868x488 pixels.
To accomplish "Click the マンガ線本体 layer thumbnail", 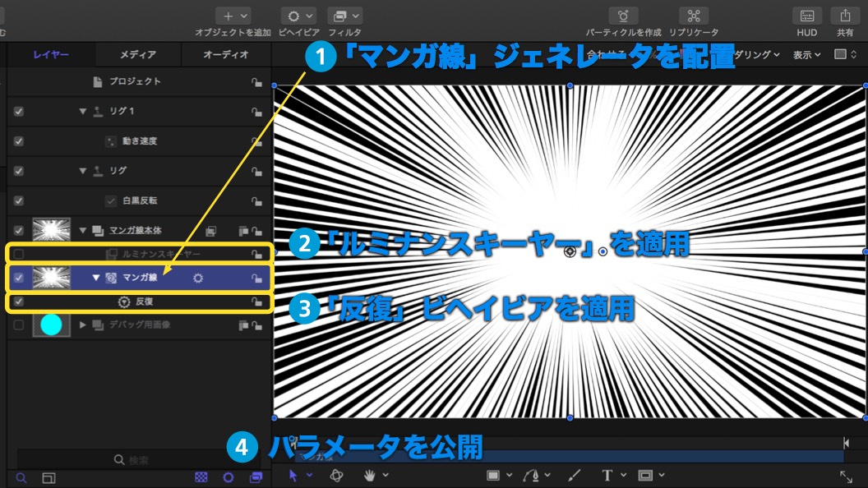I will (x=51, y=229).
